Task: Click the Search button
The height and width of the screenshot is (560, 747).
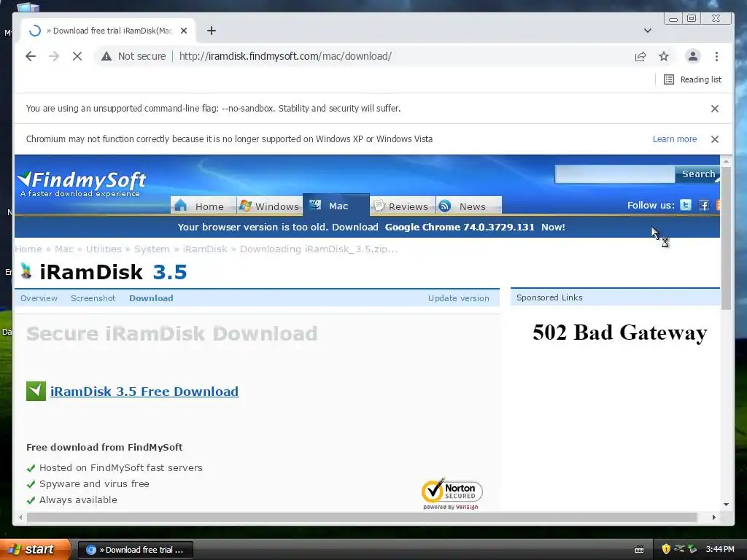Action: pos(698,174)
